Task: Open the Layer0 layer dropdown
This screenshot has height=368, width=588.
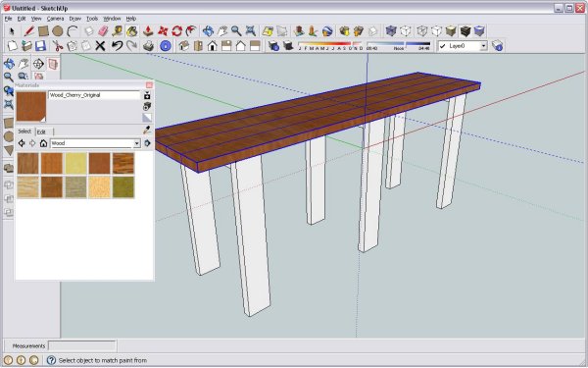Action: pyautogui.click(x=484, y=46)
